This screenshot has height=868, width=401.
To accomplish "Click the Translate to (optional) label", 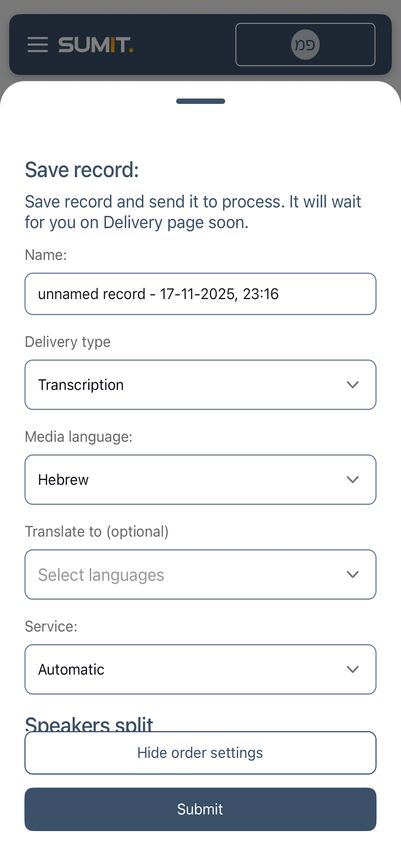I will [x=97, y=532].
